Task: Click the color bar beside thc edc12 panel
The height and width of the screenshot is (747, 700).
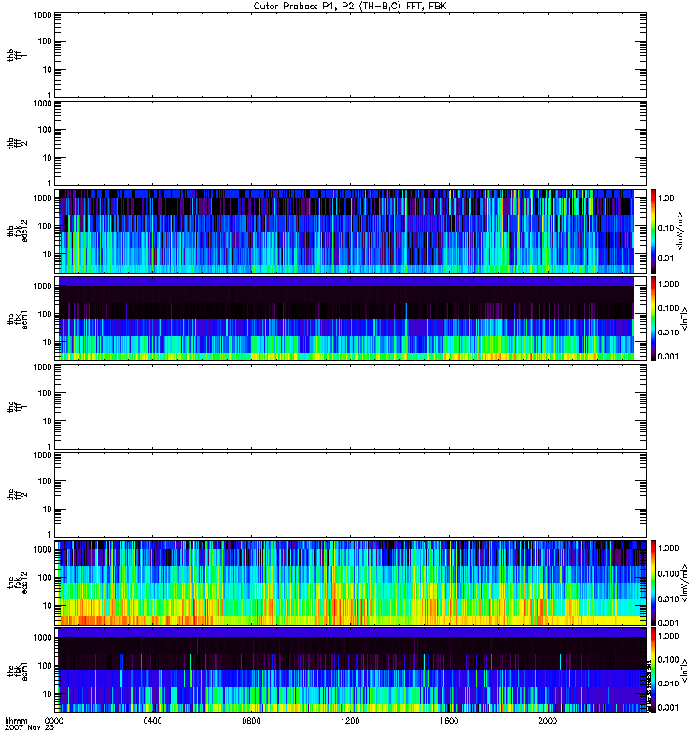Action: [653, 582]
